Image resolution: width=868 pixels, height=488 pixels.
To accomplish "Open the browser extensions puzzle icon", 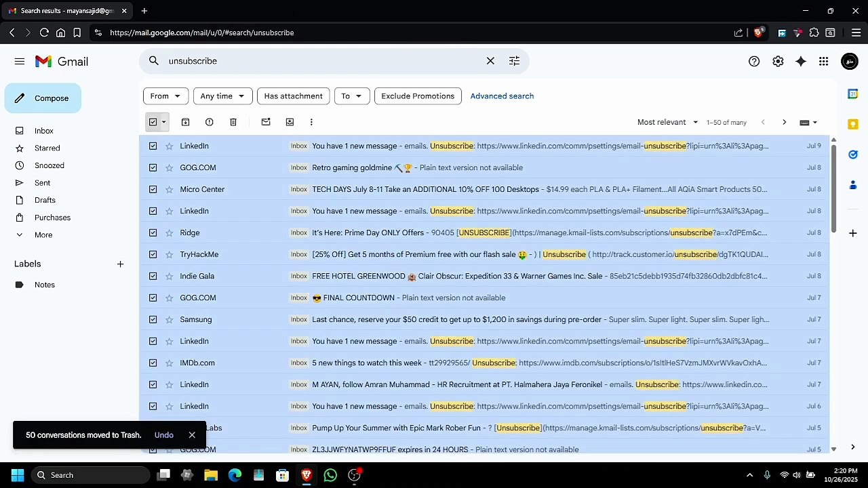I will 814,33.
